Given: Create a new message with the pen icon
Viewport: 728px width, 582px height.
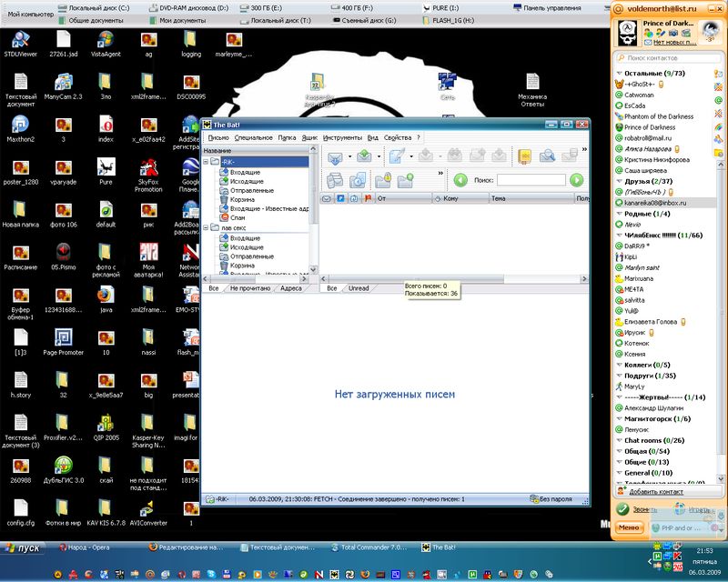Looking at the screenshot, I should (397, 156).
